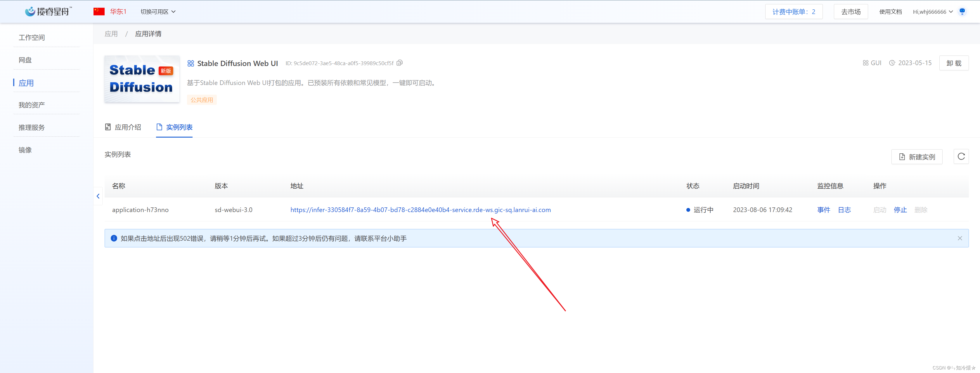Click the Stable Diffusion app thumbnail
The image size is (980, 373).
142,79
